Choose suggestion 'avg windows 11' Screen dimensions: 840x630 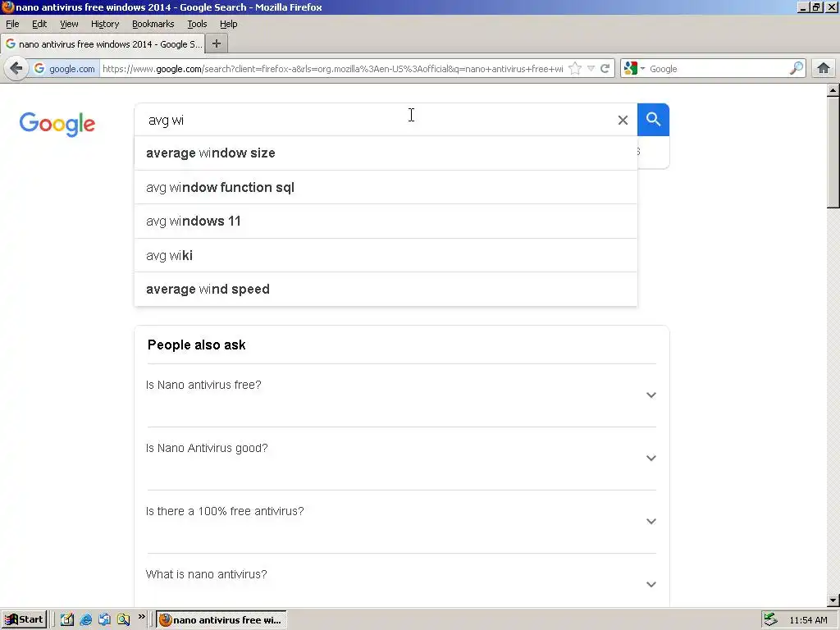(386, 221)
